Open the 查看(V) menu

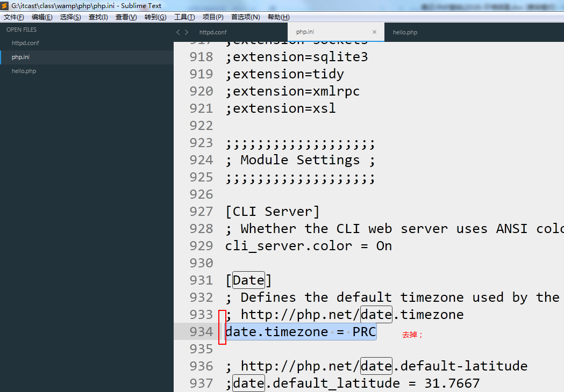126,17
